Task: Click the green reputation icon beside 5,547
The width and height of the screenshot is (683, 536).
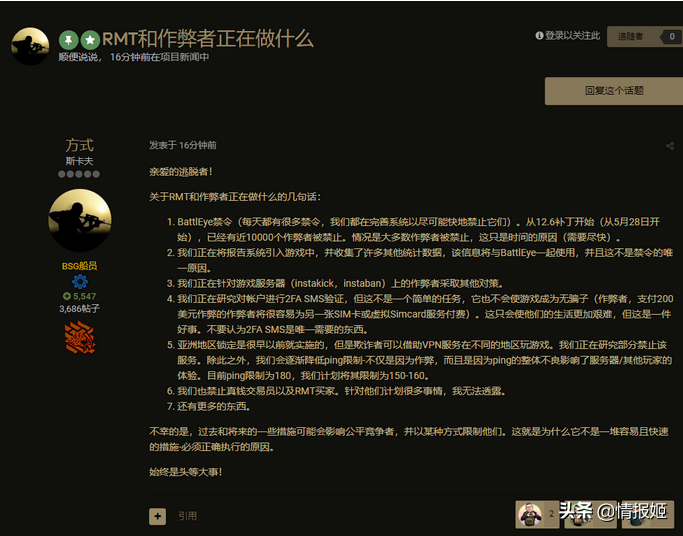Action: pyautogui.click(x=67, y=296)
